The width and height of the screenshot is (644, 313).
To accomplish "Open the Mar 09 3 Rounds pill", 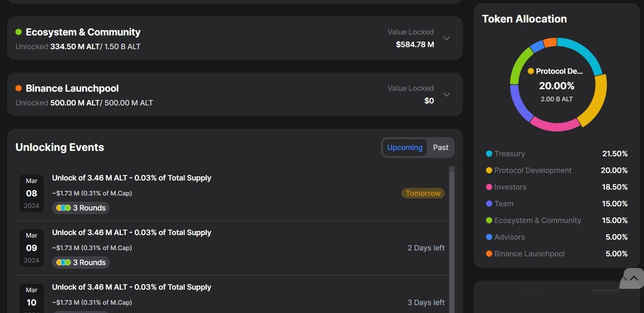I will (x=81, y=263).
